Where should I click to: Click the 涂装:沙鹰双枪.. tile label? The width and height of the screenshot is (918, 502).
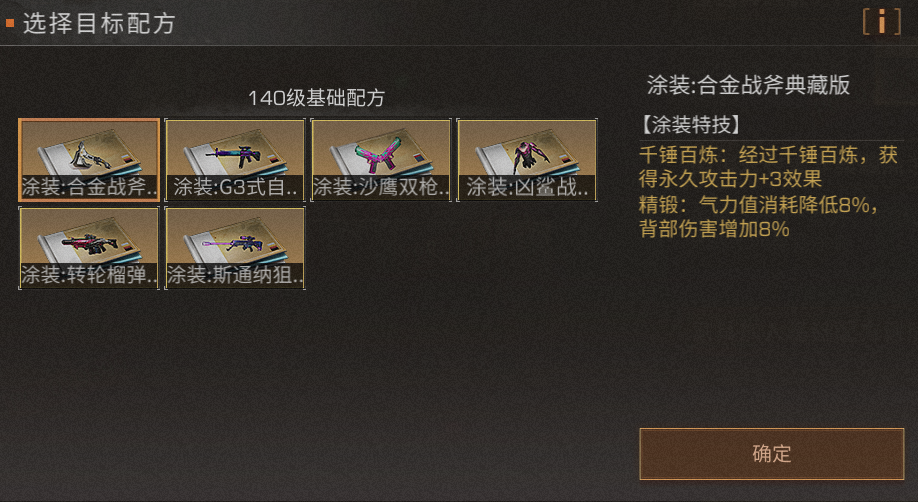[x=381, y=187]
